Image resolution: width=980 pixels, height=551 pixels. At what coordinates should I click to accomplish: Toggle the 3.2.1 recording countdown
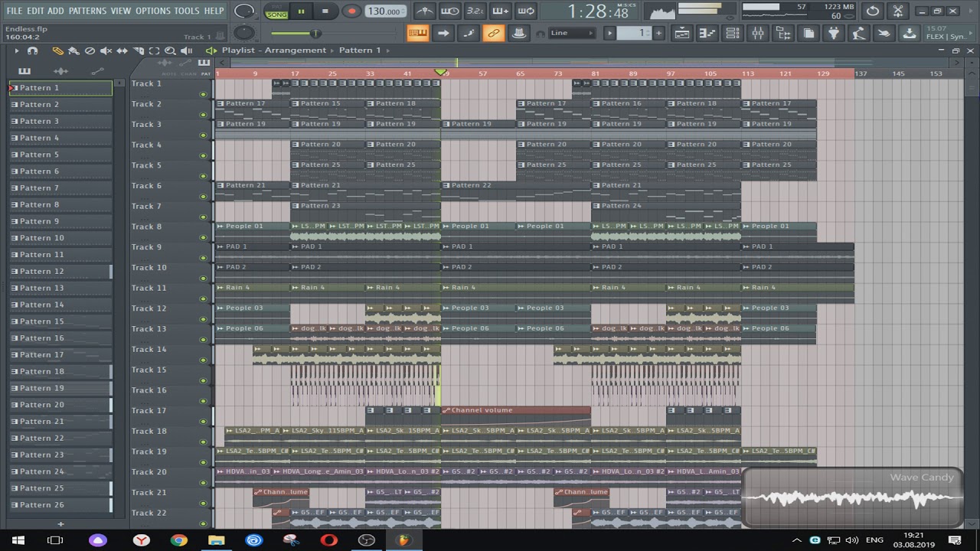point(475,11)
